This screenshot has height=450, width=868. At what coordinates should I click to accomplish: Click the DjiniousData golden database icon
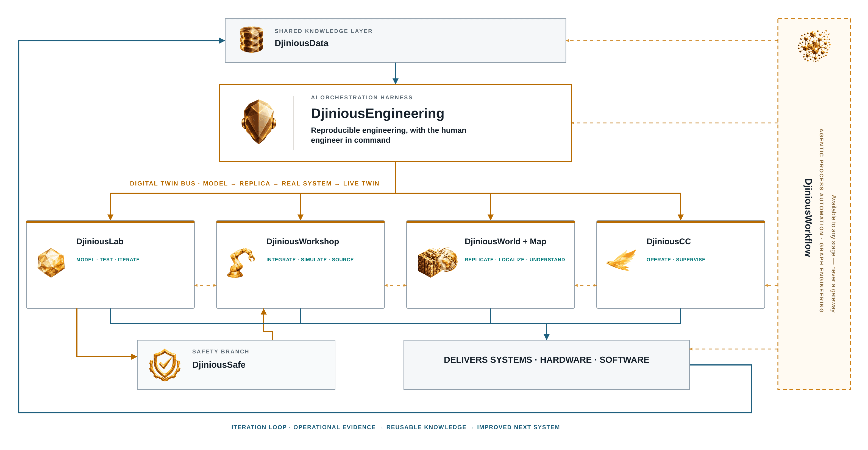click(251, 40)
